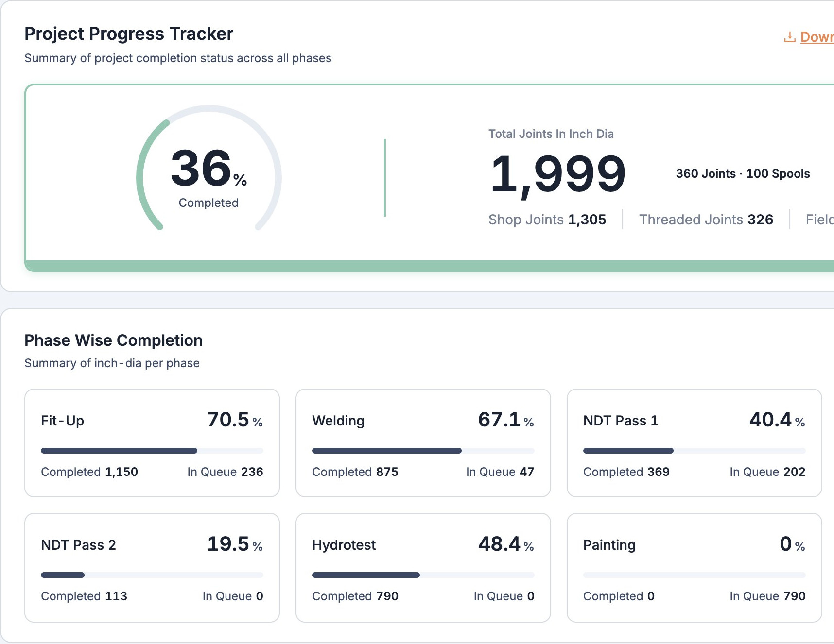This screenshot has height=644, width=834.
Task: Click the Painting phase title
Action: (x=609, y=545)
